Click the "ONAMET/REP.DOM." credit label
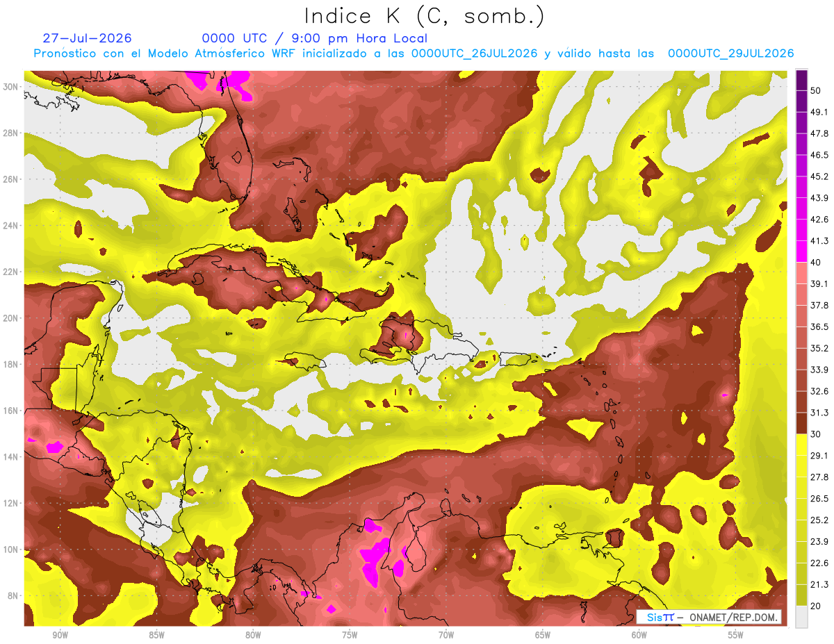Image resolution: width=834 pixels, height=644 pixels. (x=733, y=617)
